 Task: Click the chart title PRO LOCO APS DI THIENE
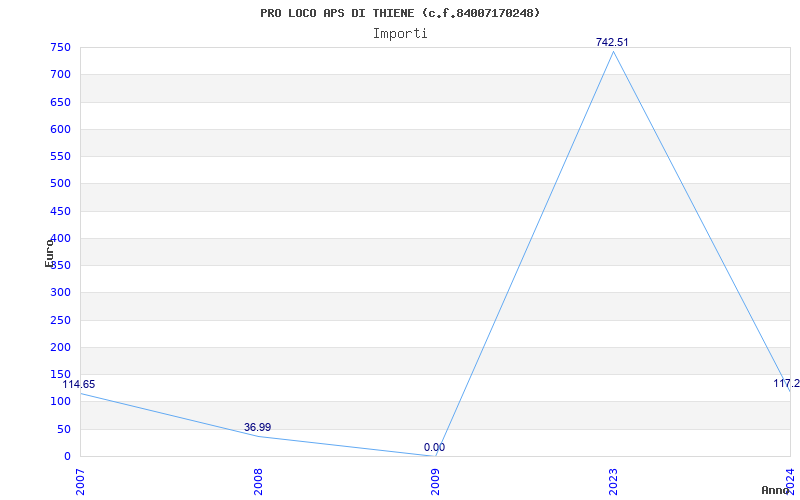[400, 13]
